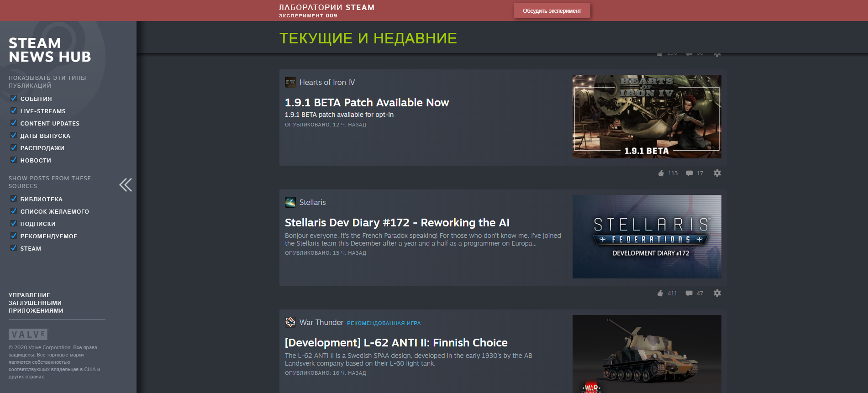Click Лаборатории Steam header text
868x393 pixels.
click(326, 7)
